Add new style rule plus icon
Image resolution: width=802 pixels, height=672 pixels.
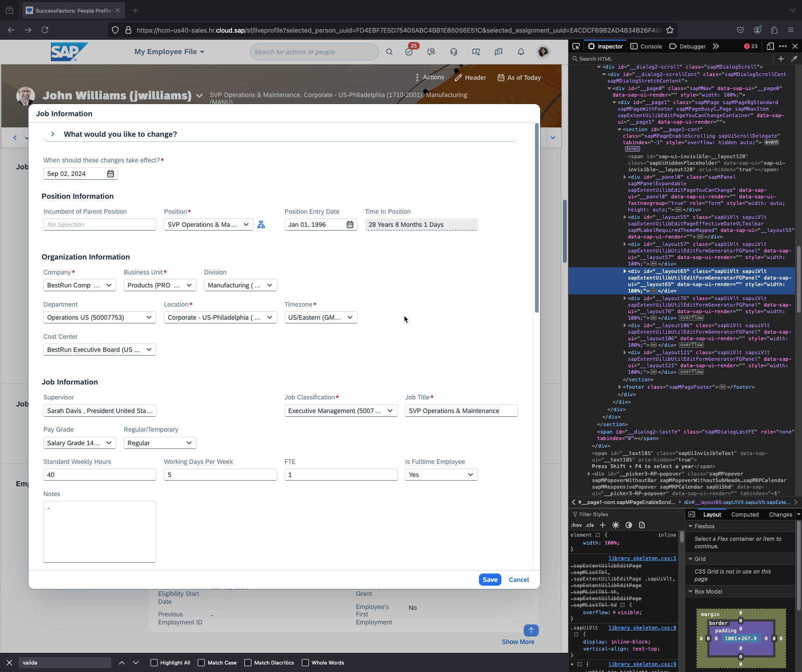pyautogui.click(x=603, y=525)
